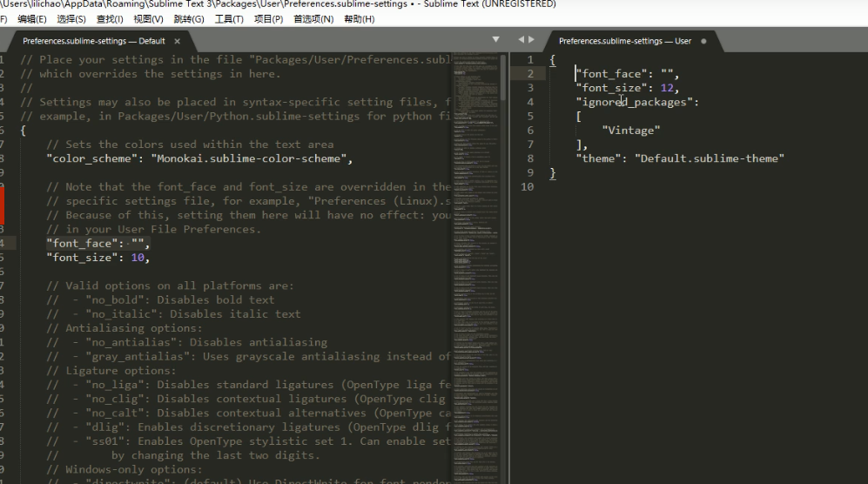Click the left pane vertical scrollbar
Viewport: 868px width, 484px height.
(503, 77)
